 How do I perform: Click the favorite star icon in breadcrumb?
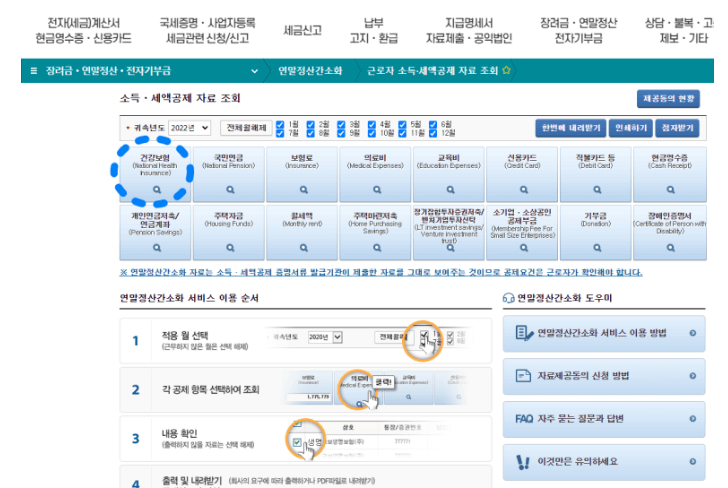[506, 70]
